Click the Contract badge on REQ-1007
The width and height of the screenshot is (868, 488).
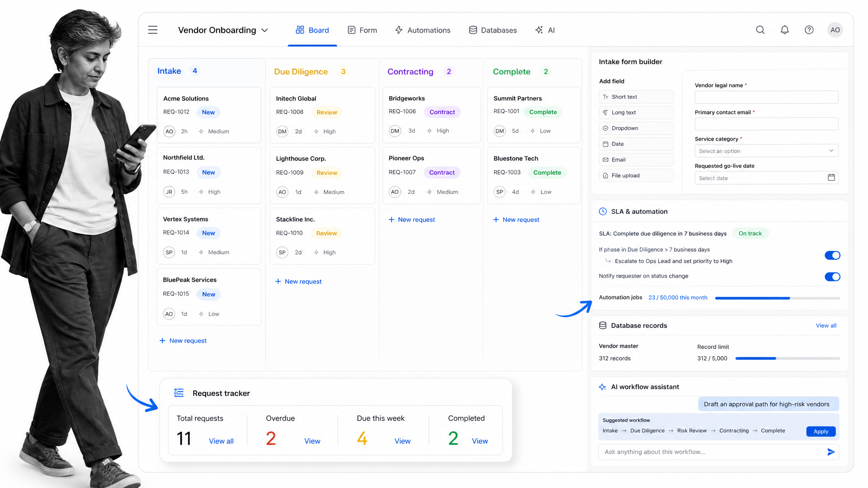click(x=442, y=172)
